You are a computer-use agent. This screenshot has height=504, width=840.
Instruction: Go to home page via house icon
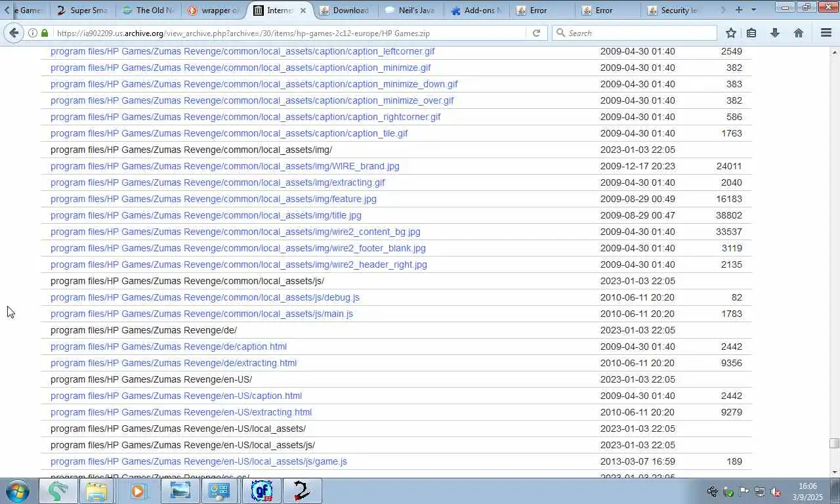pyautogui.click(x=799, y=33)
